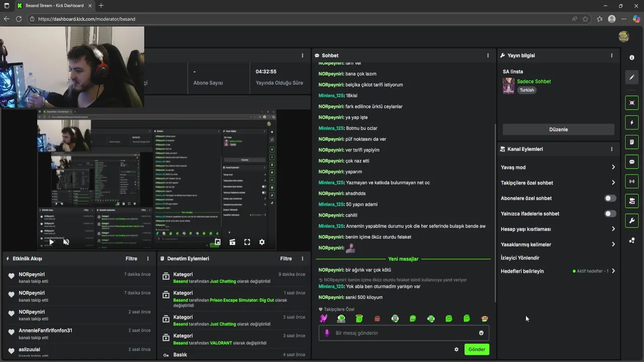Viewport: 644px width, 362px height.
Task: Insert the purple wings emote
Action: [324, 318]
